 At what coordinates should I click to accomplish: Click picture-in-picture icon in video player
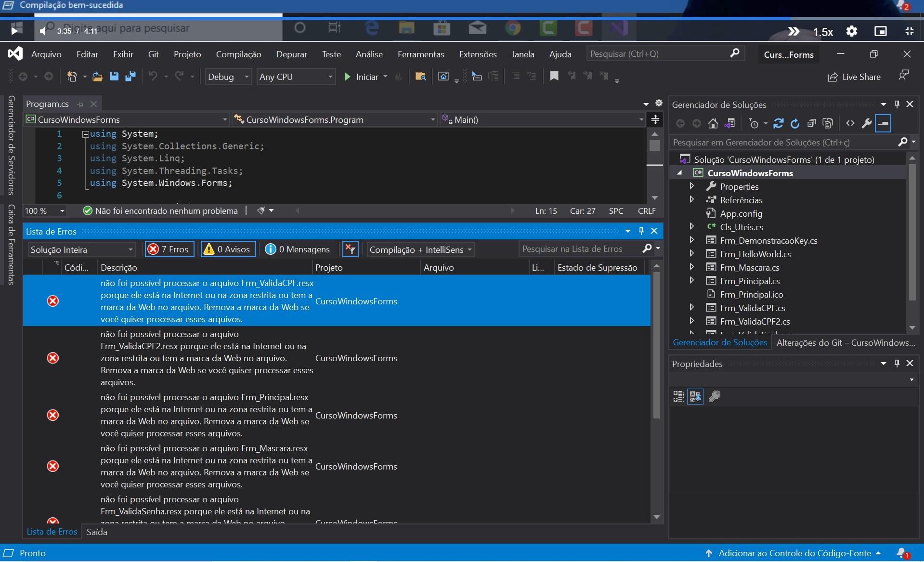tap(881, 31)
